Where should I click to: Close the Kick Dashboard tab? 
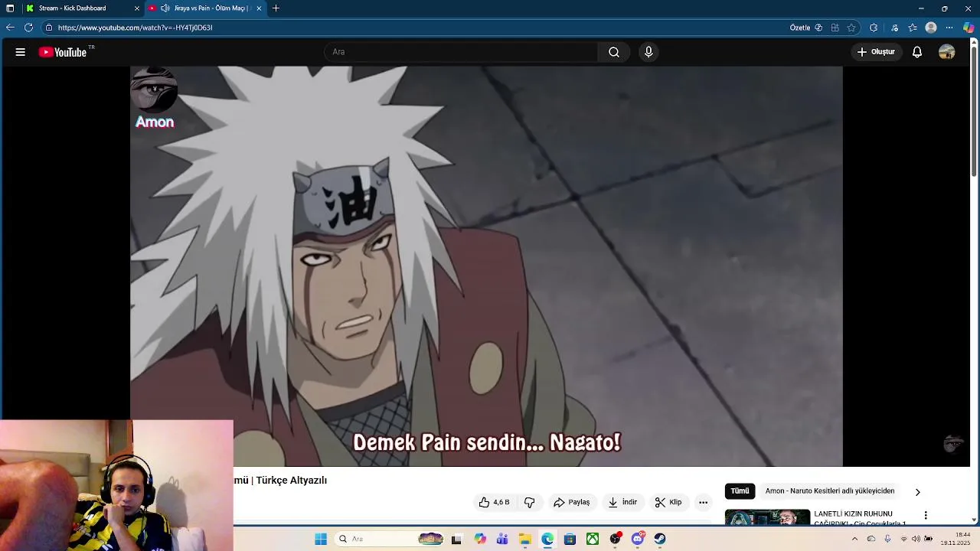click(137, 8)
